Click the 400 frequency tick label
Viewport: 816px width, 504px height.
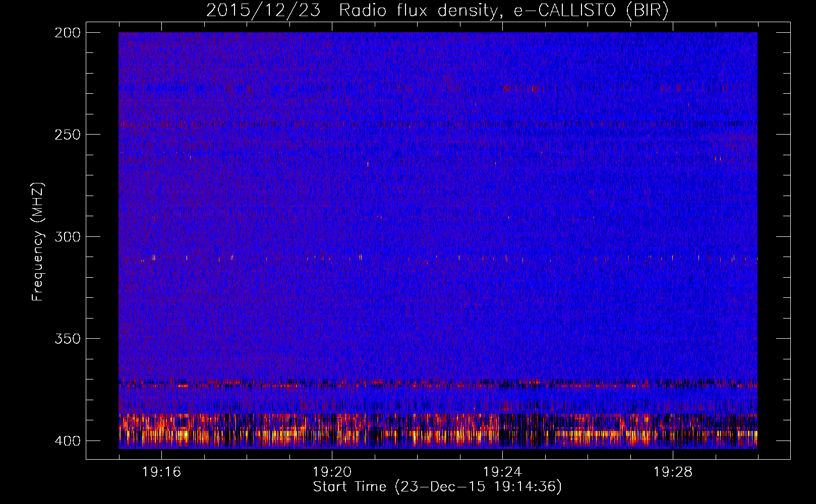tap(67, 441)
